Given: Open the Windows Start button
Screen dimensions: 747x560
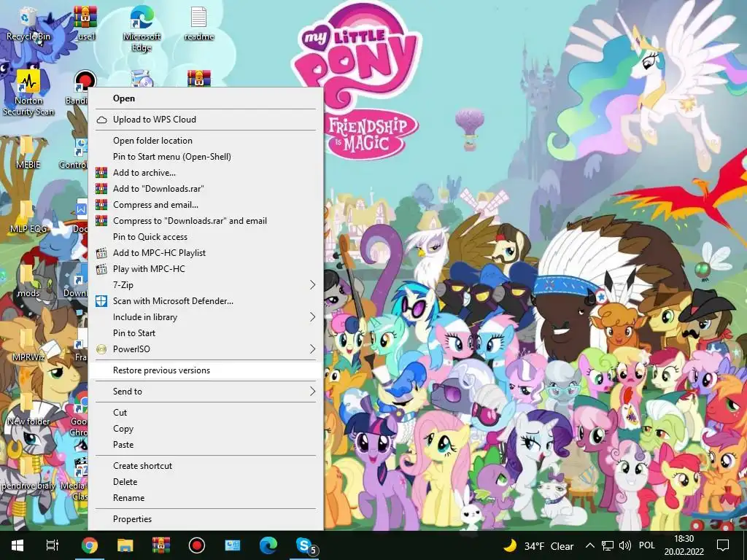Looking at the screenshot, I should point(18,545).
